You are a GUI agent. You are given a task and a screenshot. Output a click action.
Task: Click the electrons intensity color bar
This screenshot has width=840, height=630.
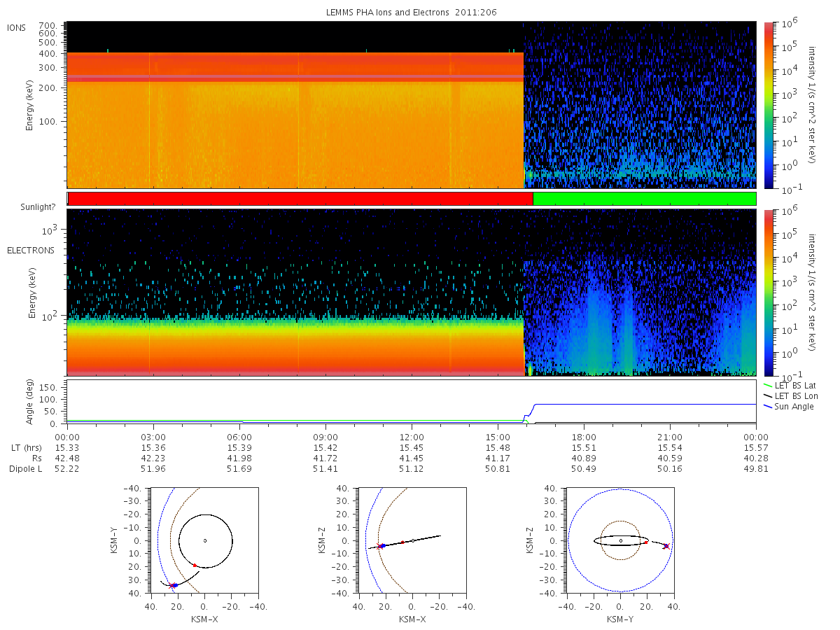coord(769,292)
